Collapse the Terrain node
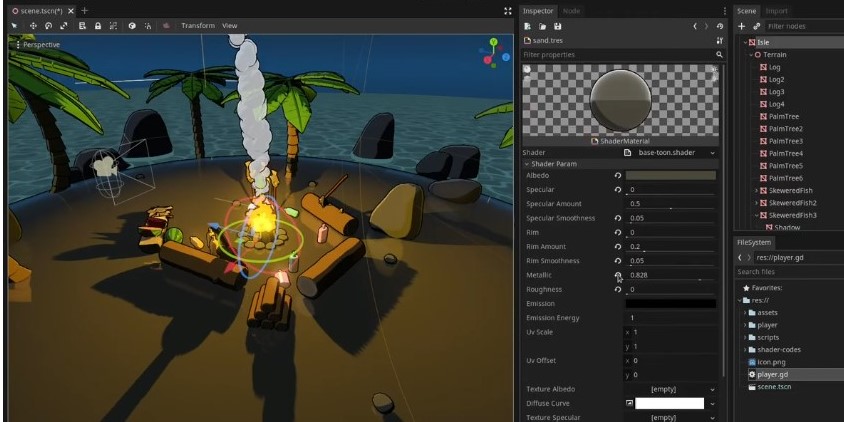The image size is (844, 422). click(751, 55)
